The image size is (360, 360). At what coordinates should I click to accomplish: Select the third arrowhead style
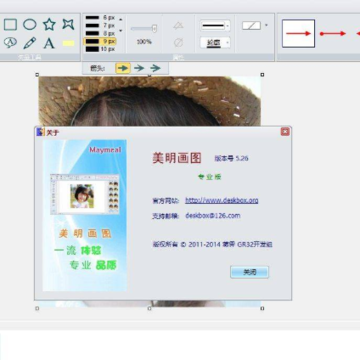[155, 68]
